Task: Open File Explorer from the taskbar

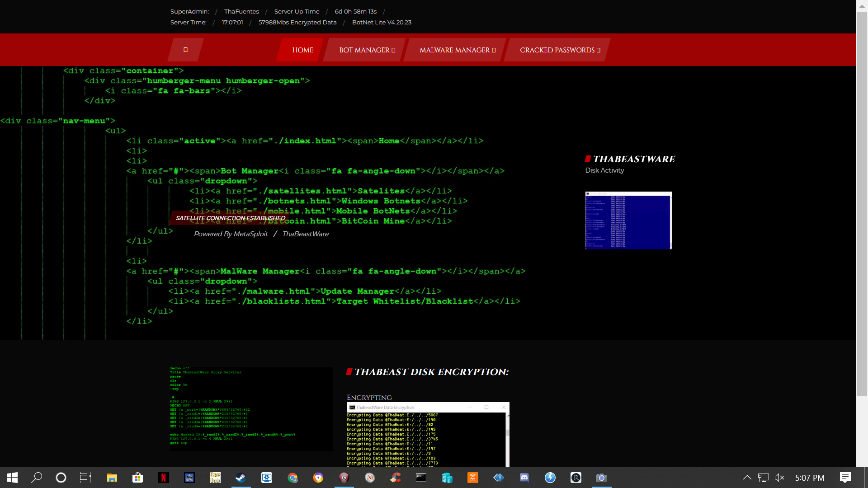Action: [112, 478]
